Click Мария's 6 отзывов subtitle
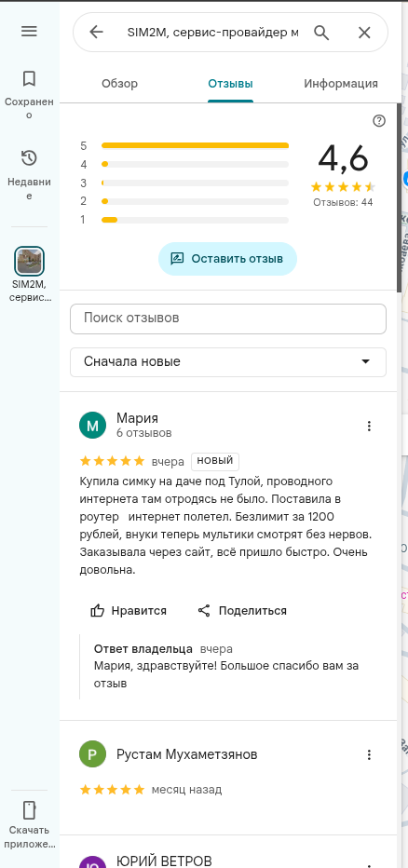The image size is (408, 868). [144, 433]
